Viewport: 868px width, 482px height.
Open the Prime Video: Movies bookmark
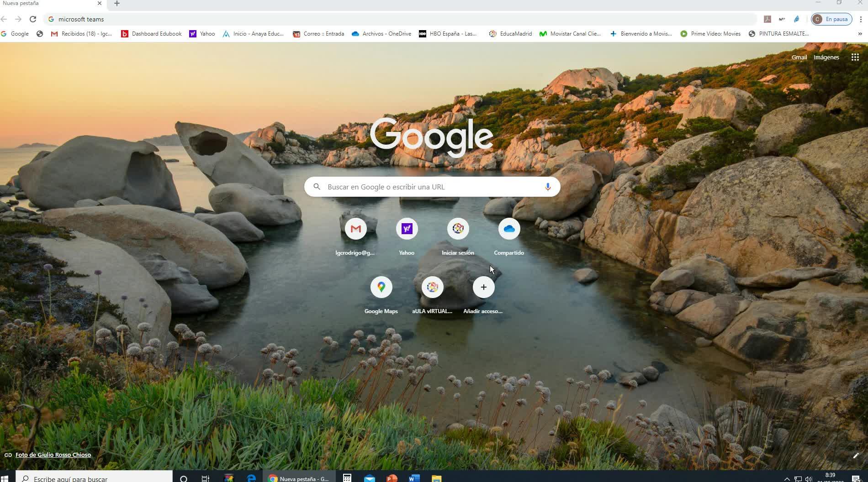(710, 34)
